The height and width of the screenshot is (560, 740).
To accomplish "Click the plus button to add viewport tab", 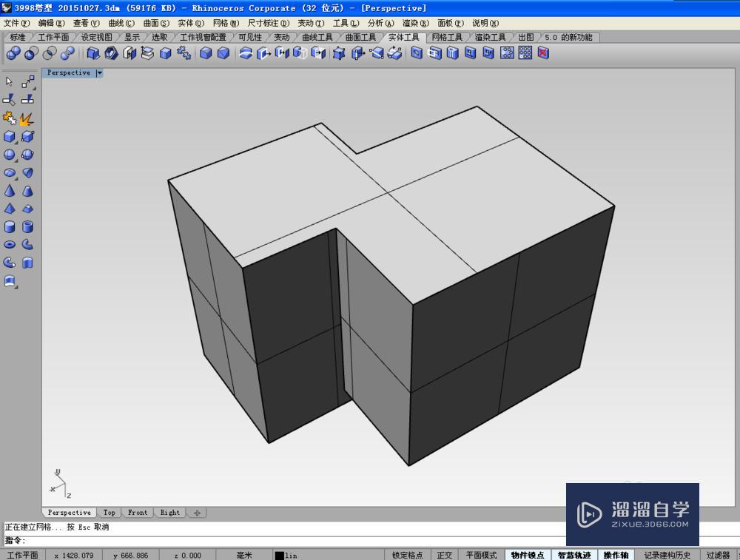I will click(198, 513).
